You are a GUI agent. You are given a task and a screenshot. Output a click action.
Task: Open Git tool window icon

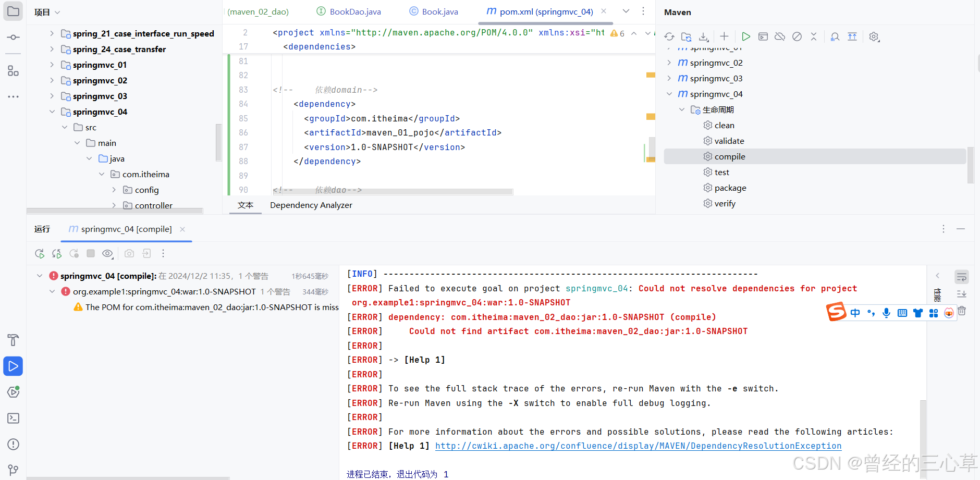(13, 470)
